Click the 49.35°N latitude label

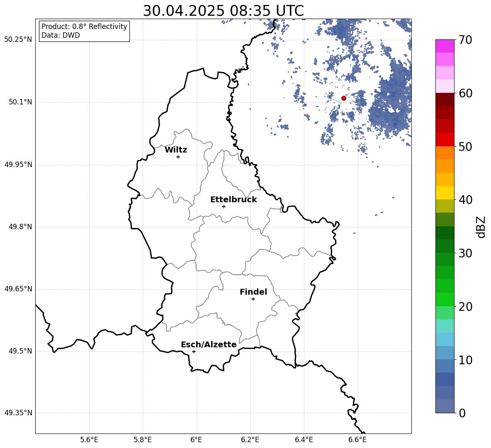tap(18, 413)
